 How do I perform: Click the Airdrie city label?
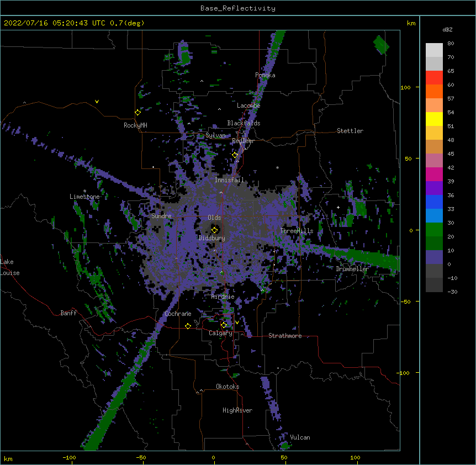tap(223, 297)
